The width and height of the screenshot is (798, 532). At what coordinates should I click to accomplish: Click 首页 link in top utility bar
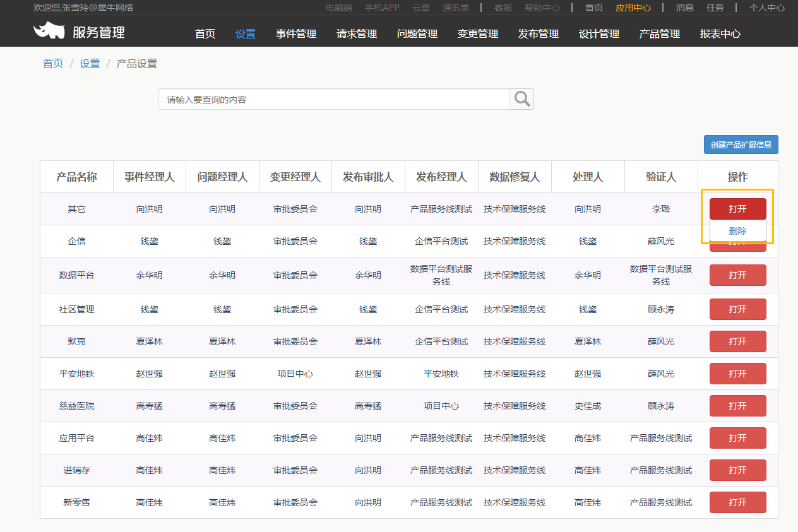click(594, 8)
